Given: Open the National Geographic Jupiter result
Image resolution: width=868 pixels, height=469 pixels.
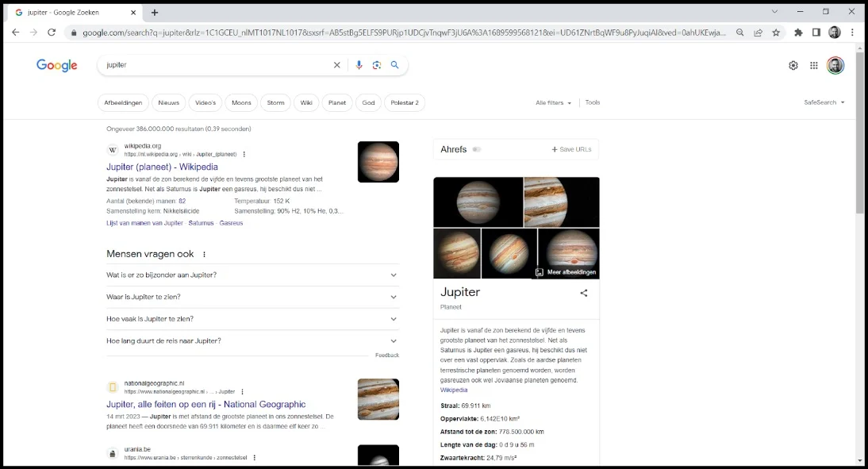Looking at the screenshot, I should pos(206,404).
